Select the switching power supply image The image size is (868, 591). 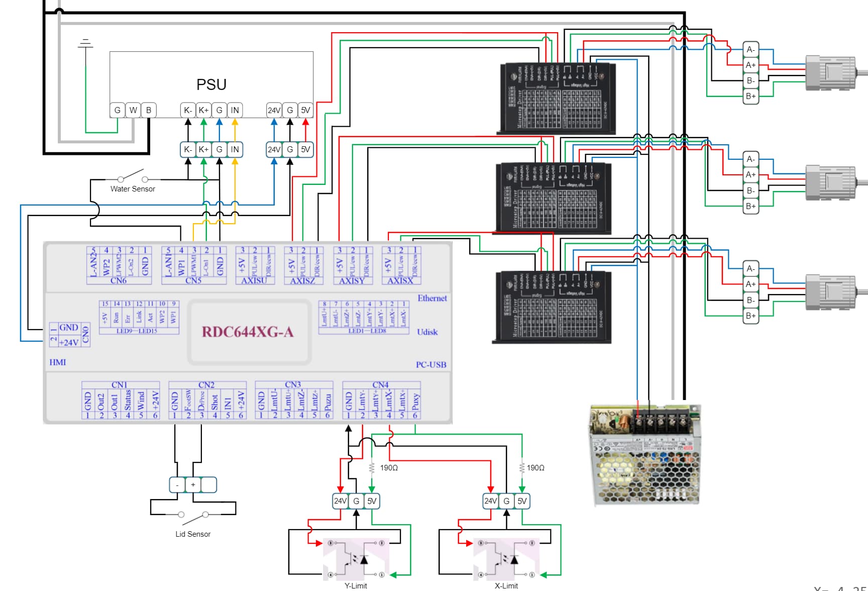tap(646, 455)
